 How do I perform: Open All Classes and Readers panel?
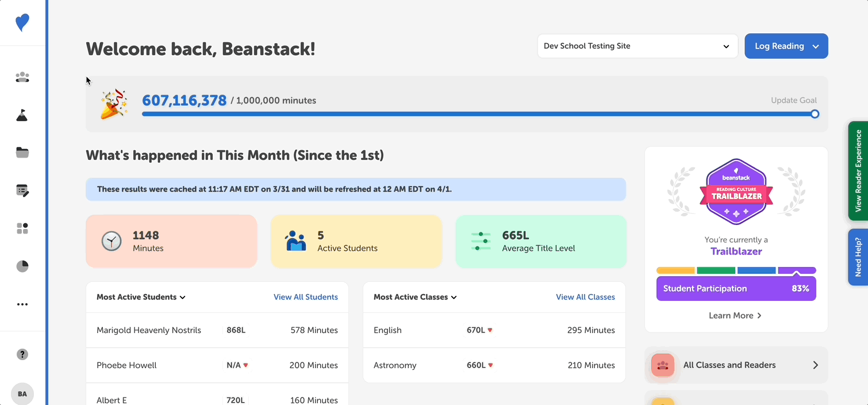tap(736, 365)
